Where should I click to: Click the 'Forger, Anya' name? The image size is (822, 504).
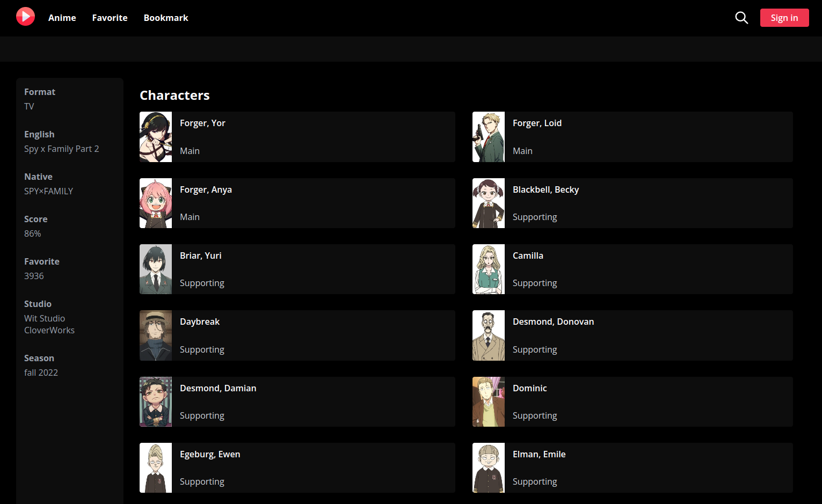click(206, 189)
